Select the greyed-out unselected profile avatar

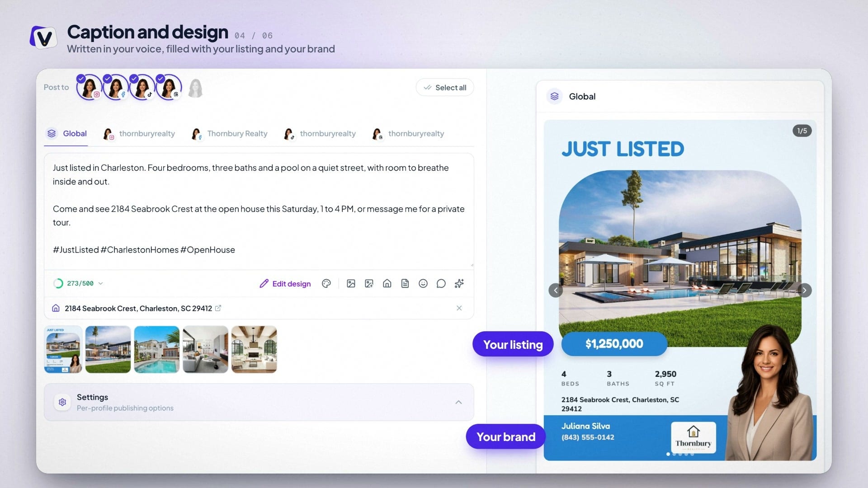195,88
